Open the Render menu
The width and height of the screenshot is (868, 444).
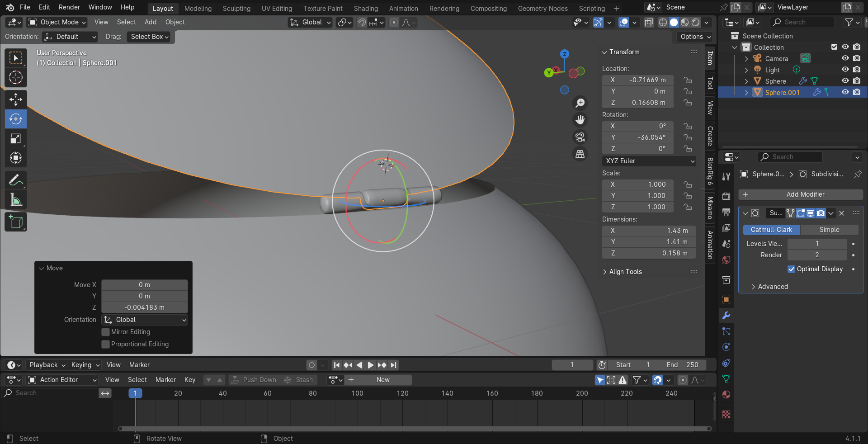coord(69,7)
